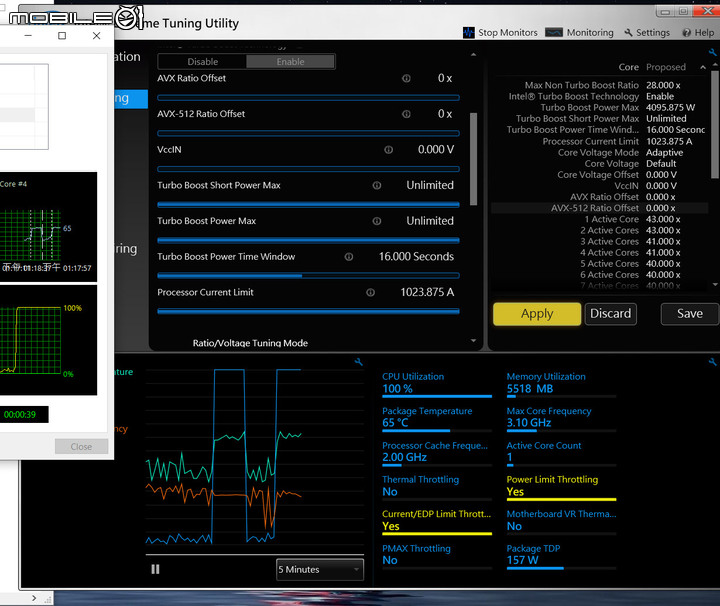This screenshot has width=720, height=606.
Task: Open the Monitoring view
Action: coord(579,33)
